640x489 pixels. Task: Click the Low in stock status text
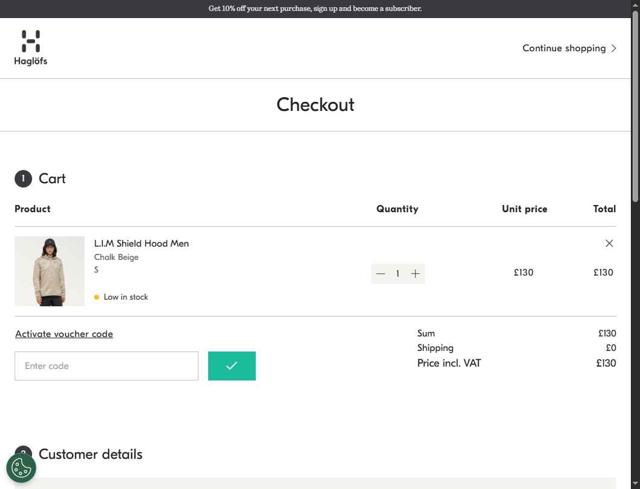[126, 297]
